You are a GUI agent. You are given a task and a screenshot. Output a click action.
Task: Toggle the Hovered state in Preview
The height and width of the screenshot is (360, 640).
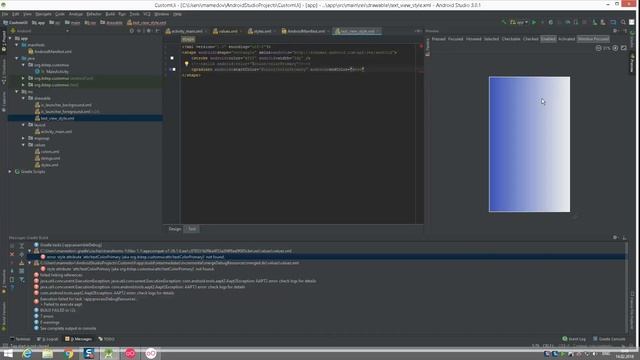coord(473,39)
